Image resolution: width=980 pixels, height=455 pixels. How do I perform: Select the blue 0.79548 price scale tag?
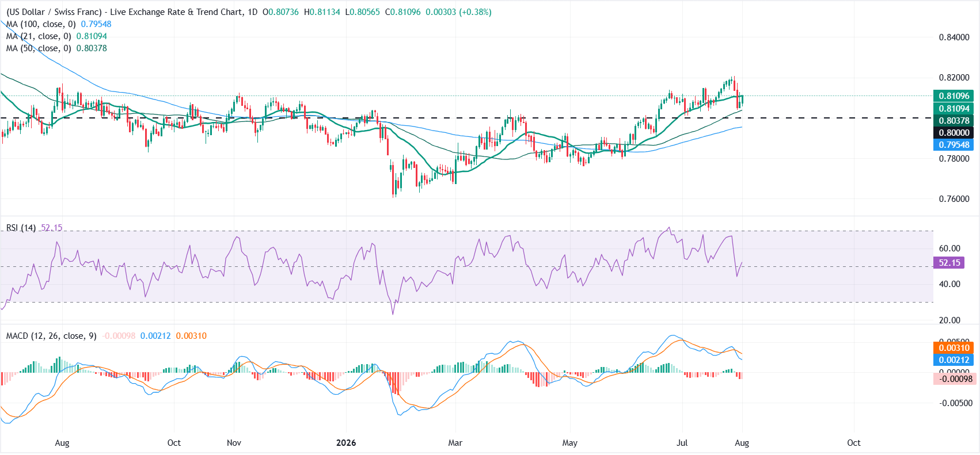pyautogui.click(x=954, y=145)
